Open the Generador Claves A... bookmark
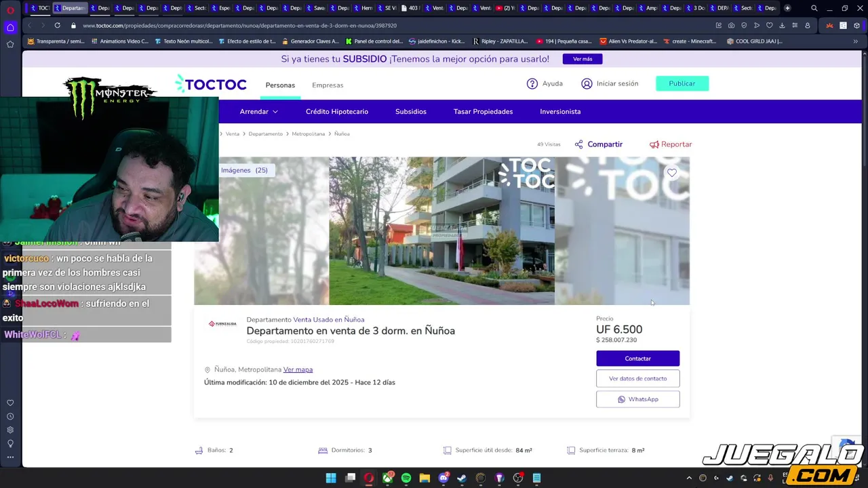This screenshot has height=488, width=868. (310, 41)
